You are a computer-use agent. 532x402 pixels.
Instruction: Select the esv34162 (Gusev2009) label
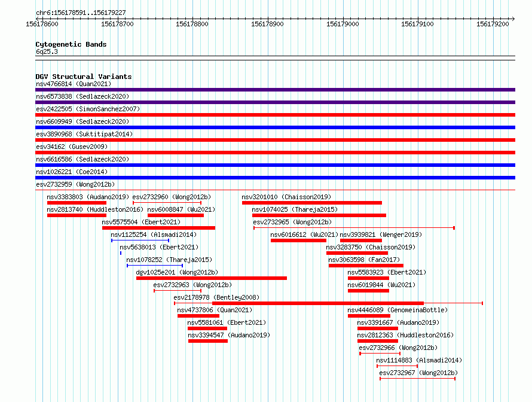coord(72,147)
